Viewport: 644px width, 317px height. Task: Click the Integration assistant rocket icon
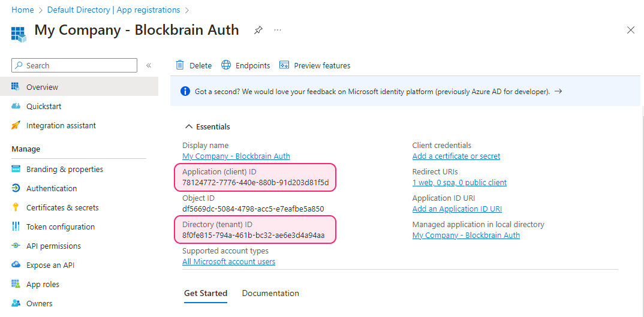tap(16, 125)
